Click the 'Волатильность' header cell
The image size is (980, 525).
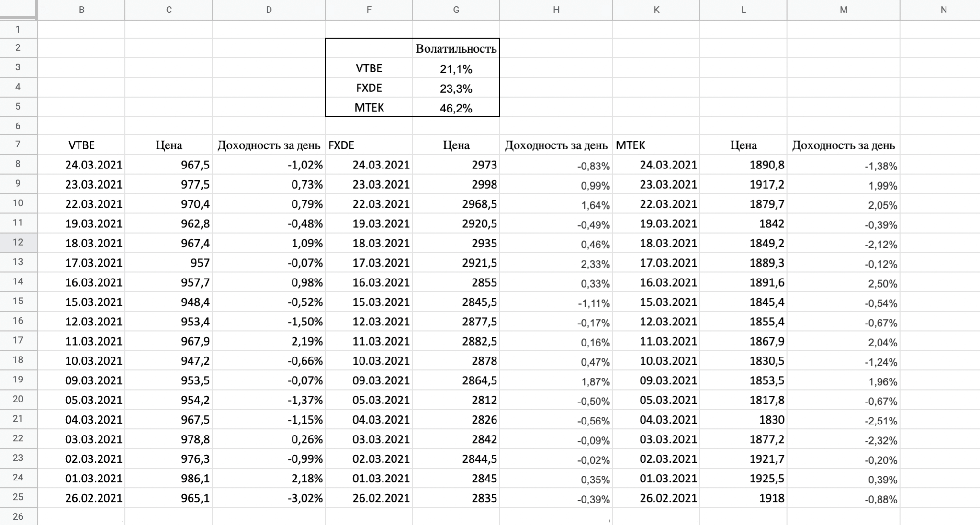click(456, 48)
